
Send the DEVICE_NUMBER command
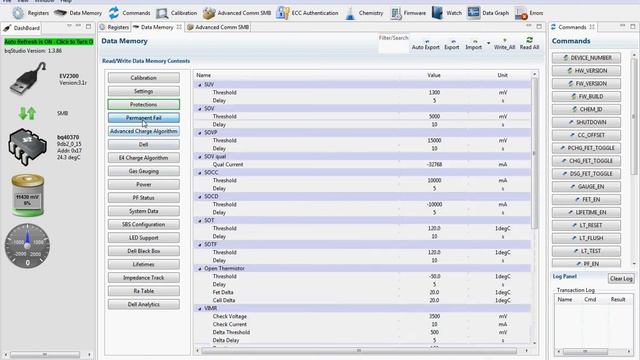(587, 58)
